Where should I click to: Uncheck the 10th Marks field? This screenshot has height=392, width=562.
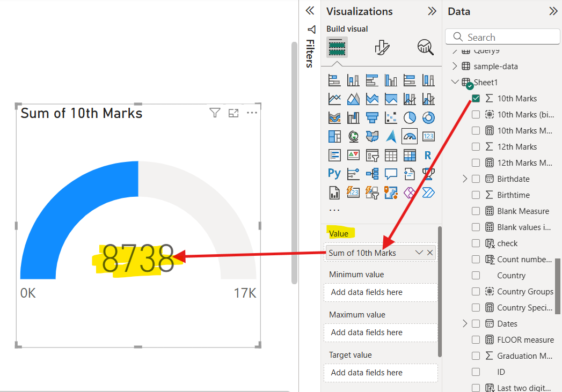[476, 98]
